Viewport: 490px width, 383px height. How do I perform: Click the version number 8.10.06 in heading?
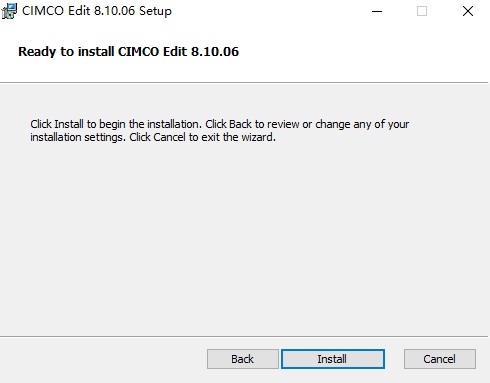coord(215,52)
